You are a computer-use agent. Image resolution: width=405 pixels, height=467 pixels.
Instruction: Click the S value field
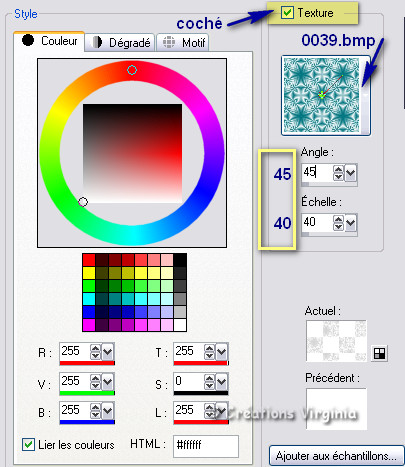click(x=188, y=381)
